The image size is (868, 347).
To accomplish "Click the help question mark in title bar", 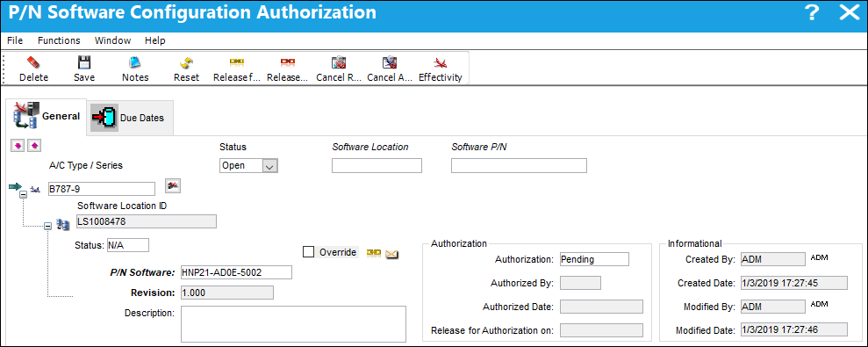I will tap(812, 13).
